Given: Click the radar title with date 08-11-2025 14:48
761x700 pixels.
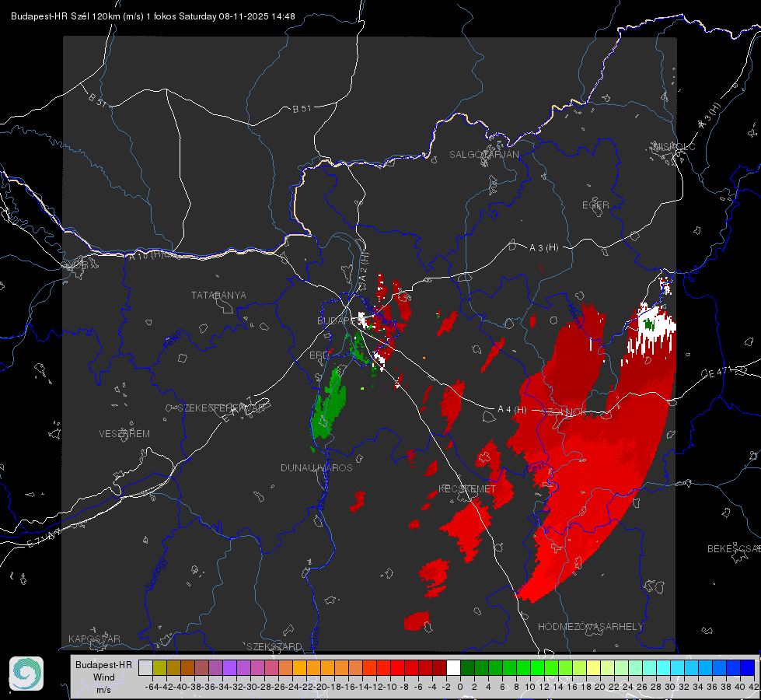Looking at the screenshot, I should pos(153,16).
